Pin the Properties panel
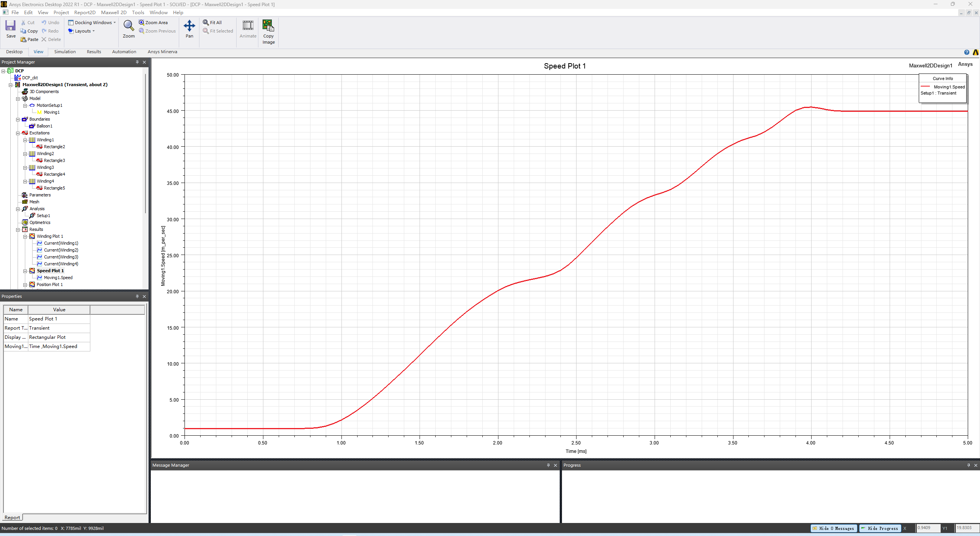The height and width of the screenshot is (536, 980). pos(137,296)
